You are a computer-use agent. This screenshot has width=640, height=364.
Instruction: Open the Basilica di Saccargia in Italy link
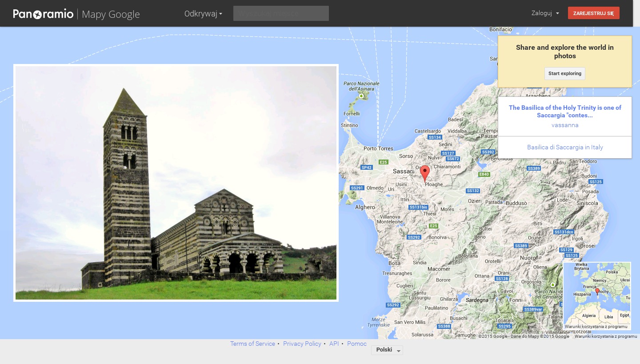(x=565, y=147)
